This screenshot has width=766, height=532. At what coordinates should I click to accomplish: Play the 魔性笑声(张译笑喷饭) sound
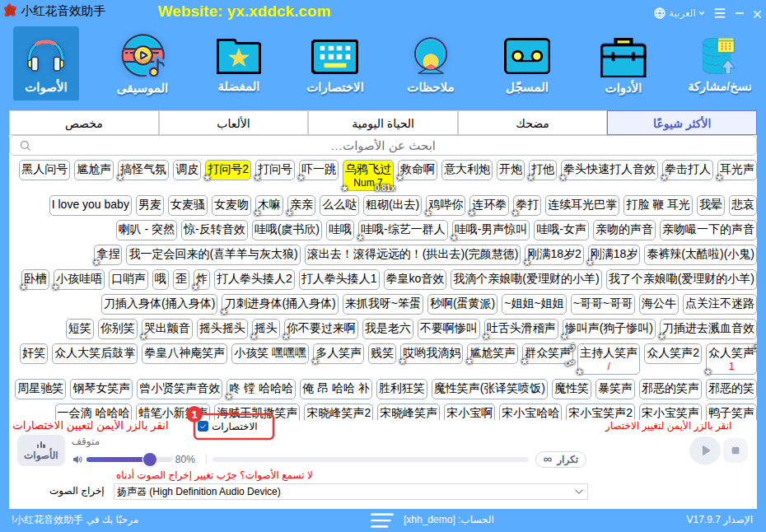pyautogui.click(x=490, y=389)
